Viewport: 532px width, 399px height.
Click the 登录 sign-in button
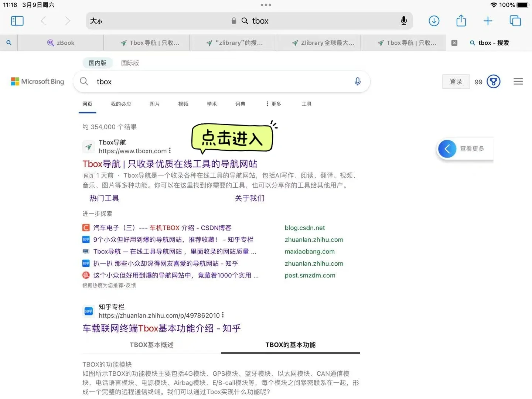456,81
